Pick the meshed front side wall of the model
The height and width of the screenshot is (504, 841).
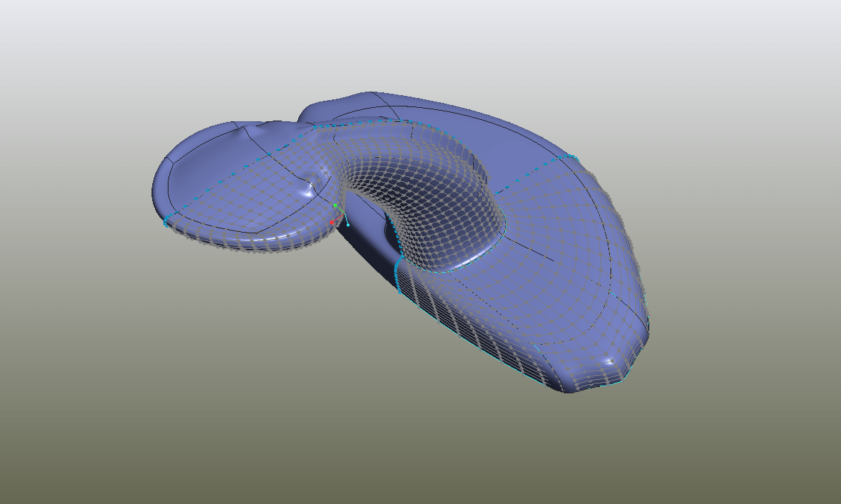click(465, 331)
